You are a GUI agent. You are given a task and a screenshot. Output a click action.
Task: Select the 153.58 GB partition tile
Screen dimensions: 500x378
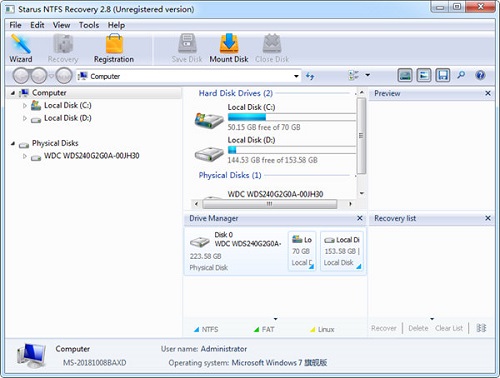(x=342, y=251)
